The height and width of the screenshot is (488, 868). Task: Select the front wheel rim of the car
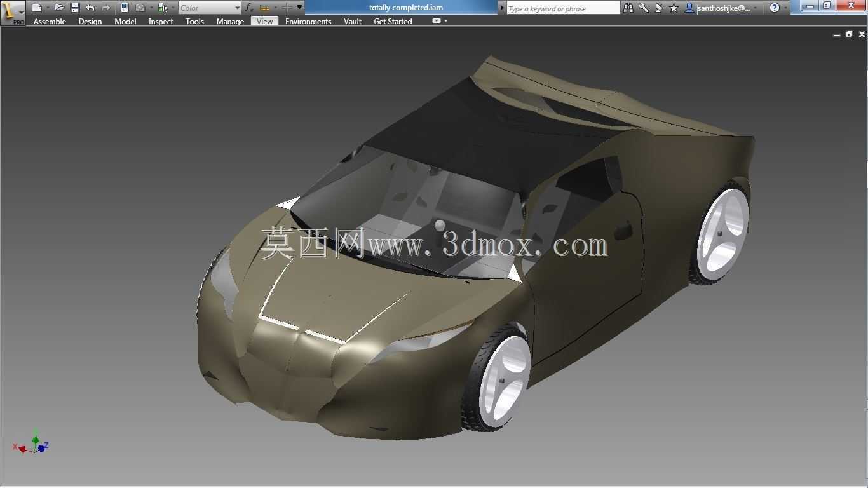505,383
